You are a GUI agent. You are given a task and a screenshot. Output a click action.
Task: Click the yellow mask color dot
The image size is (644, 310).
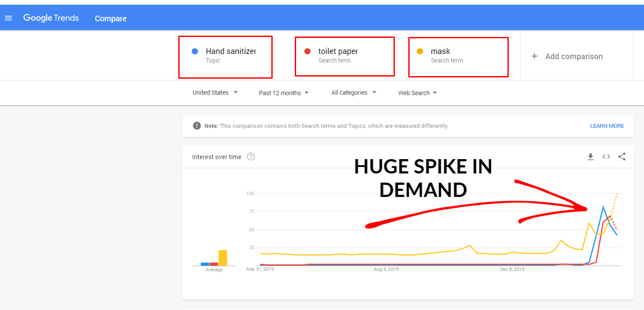420,51
